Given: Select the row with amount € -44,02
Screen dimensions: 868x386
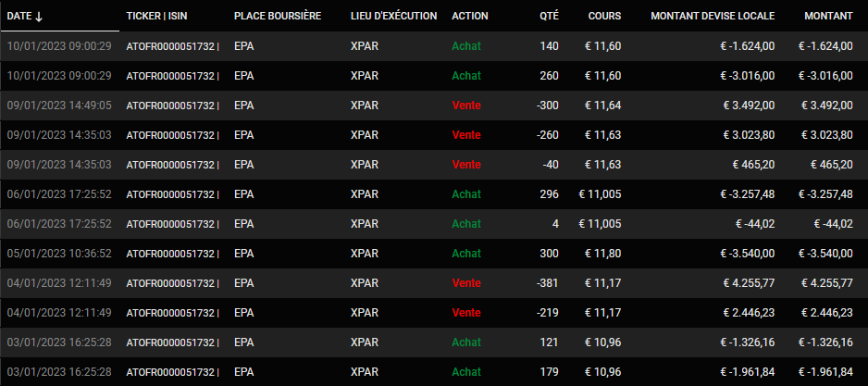Looking at the screenshot, I should [x=434, y=224].
